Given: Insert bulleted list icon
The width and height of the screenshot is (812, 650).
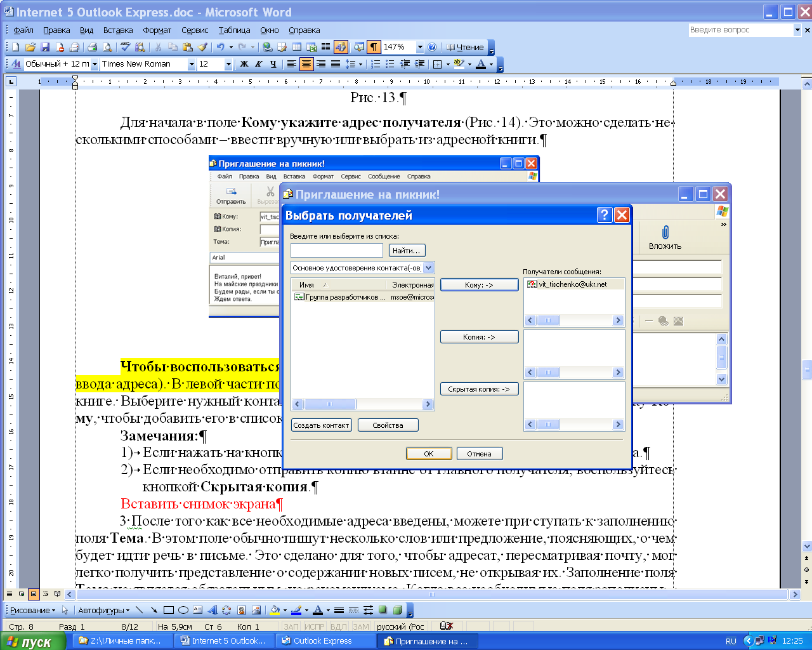Looking at the screenshot, I should [390, 64].
